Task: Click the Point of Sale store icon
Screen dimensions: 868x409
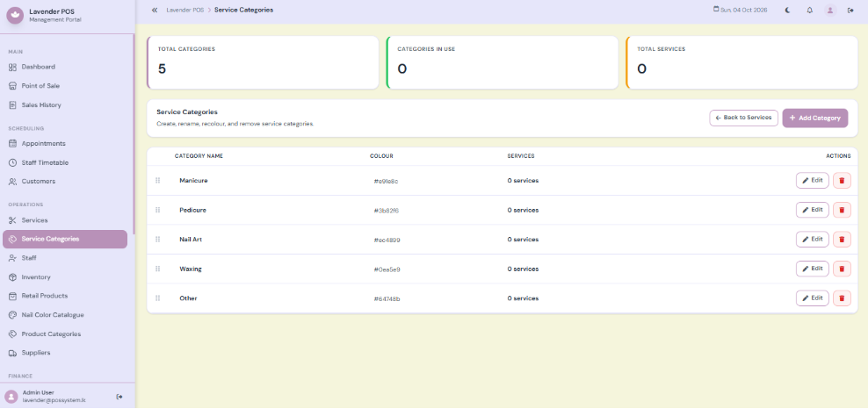Action: pos(12,86)
